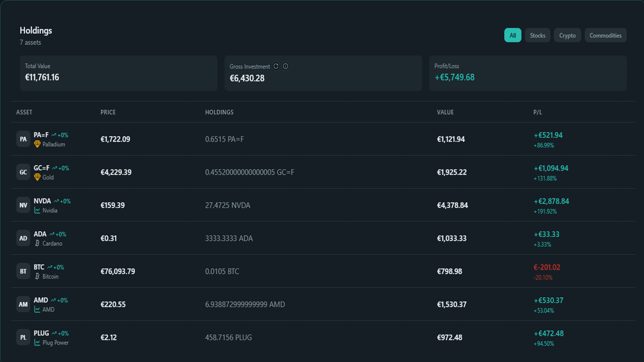Screen dimensions: 644x362
Task: Click the Plug Power price €2.12
Action: click(x=109, y=338)
